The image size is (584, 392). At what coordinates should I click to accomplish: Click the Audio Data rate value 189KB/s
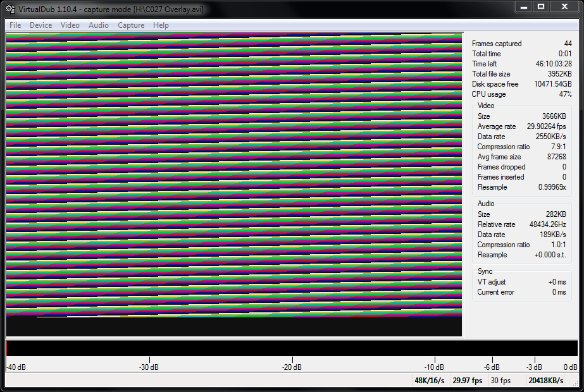point(553,235)
